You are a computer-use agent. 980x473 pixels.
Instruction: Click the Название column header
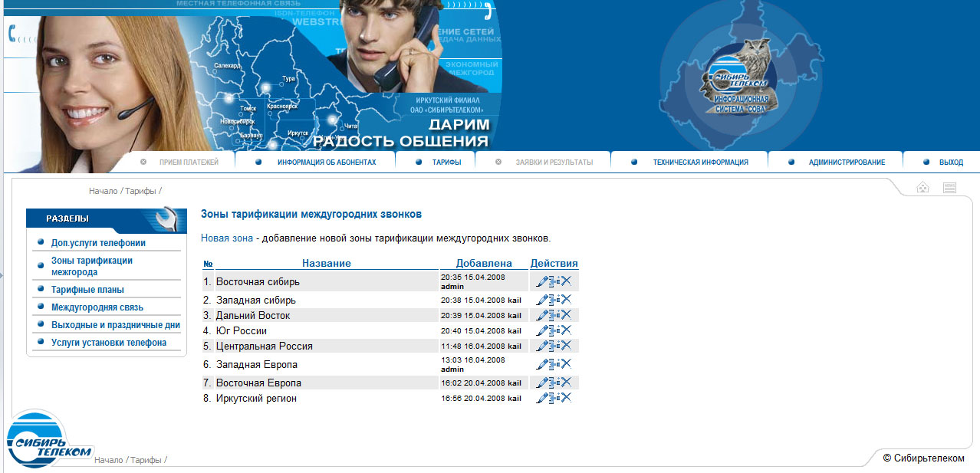coord(326,264)
